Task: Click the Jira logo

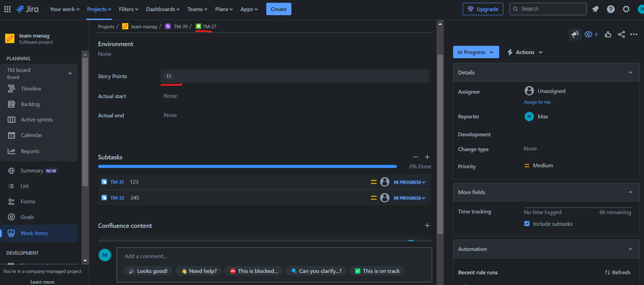Action: pyautogui.click(x=29, y=9)
